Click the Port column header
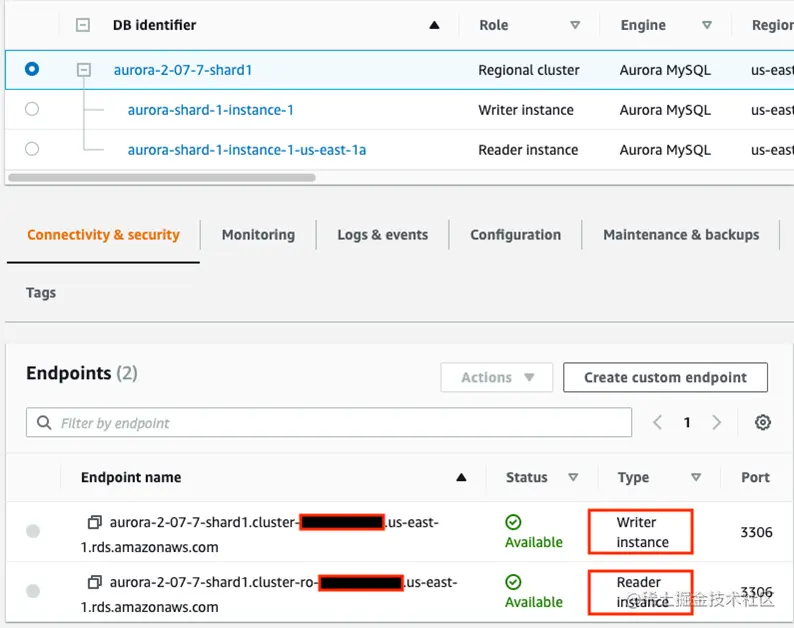Screen dimensions: 794x628 [756, 477]
